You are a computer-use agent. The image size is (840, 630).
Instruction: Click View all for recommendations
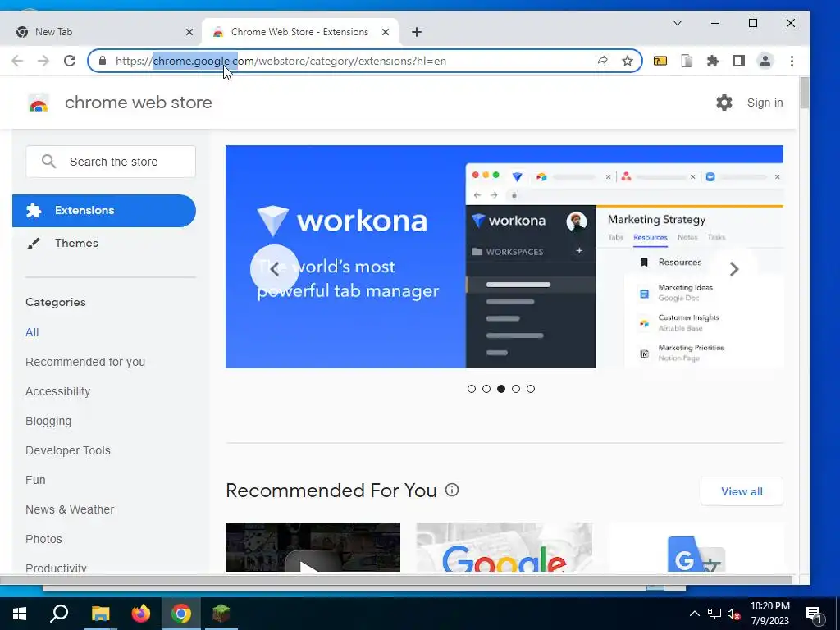click(x=742, y=491)
